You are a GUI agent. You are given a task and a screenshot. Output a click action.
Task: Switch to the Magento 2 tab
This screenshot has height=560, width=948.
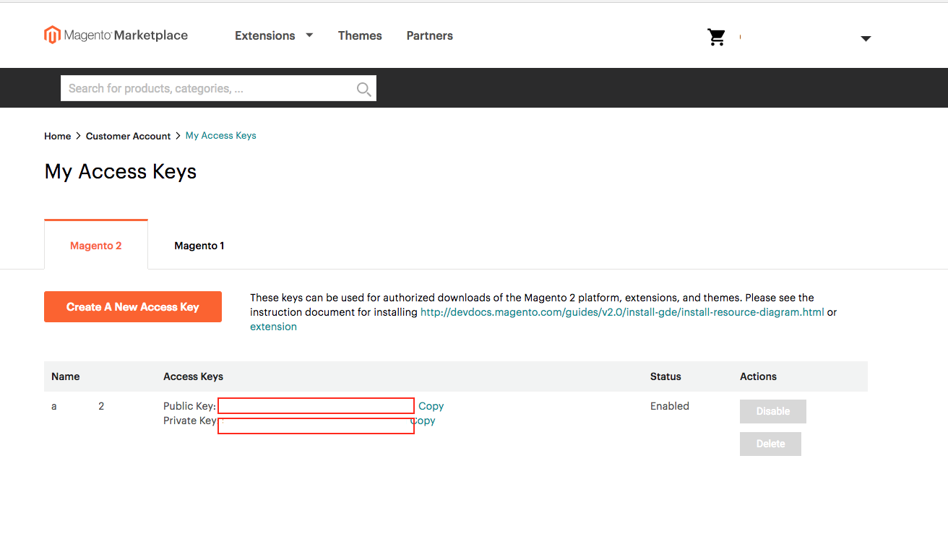pyautogui.click(x=96, y=245)
